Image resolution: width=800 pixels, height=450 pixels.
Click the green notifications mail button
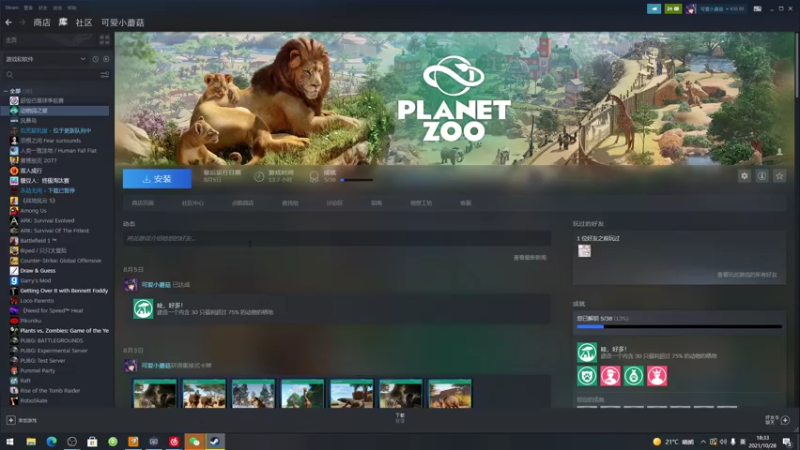(x=673, y=9)
